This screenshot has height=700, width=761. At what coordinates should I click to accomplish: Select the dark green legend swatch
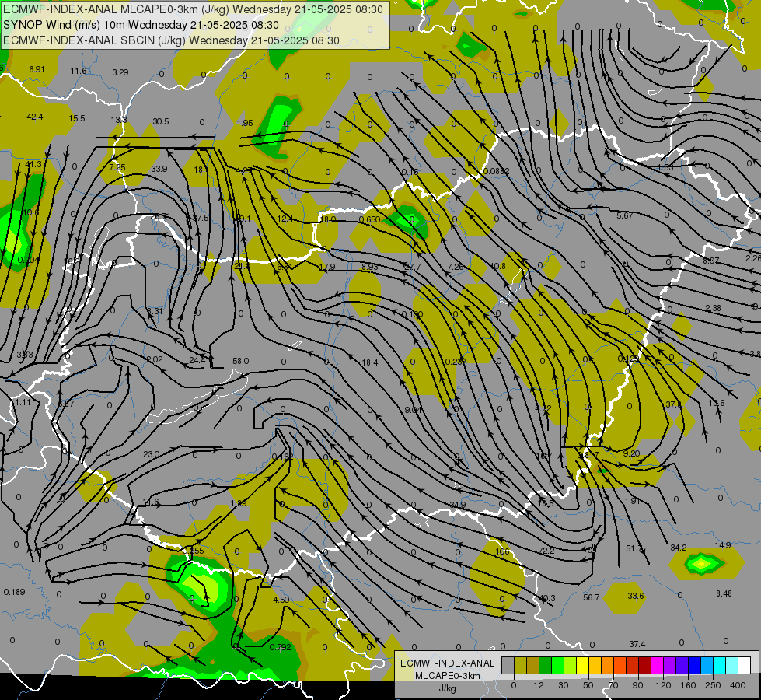coord(545,666)
